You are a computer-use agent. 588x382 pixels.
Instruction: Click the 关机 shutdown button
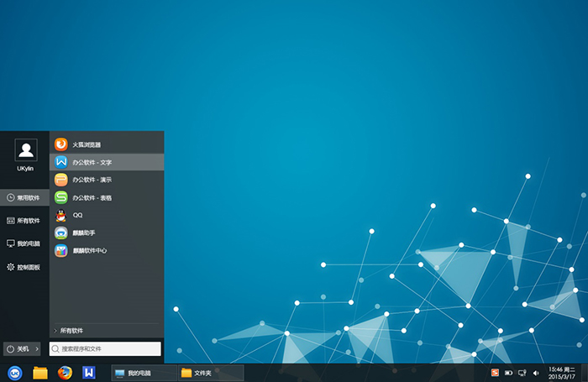click(18, 348)
